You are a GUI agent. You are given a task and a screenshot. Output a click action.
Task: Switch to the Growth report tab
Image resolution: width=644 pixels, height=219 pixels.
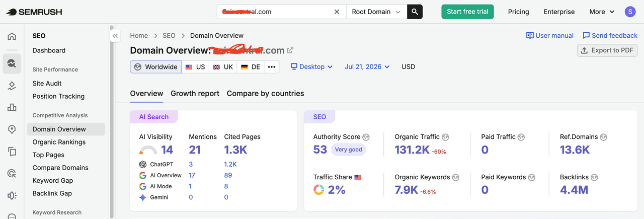pos(195,93)
